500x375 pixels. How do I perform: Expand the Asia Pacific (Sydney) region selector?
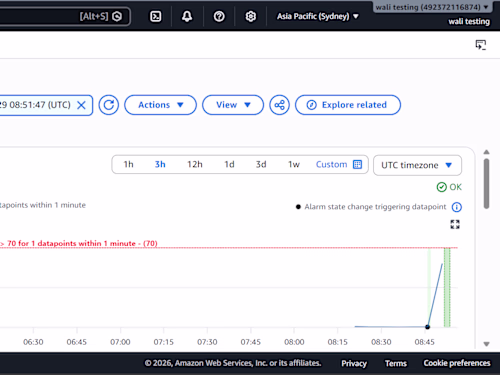point(318,16)
